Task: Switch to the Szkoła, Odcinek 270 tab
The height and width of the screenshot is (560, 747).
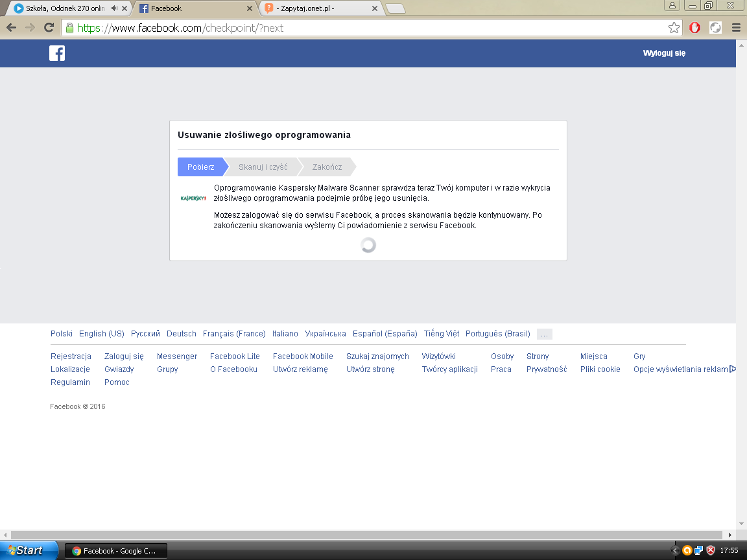Action: 62,9
